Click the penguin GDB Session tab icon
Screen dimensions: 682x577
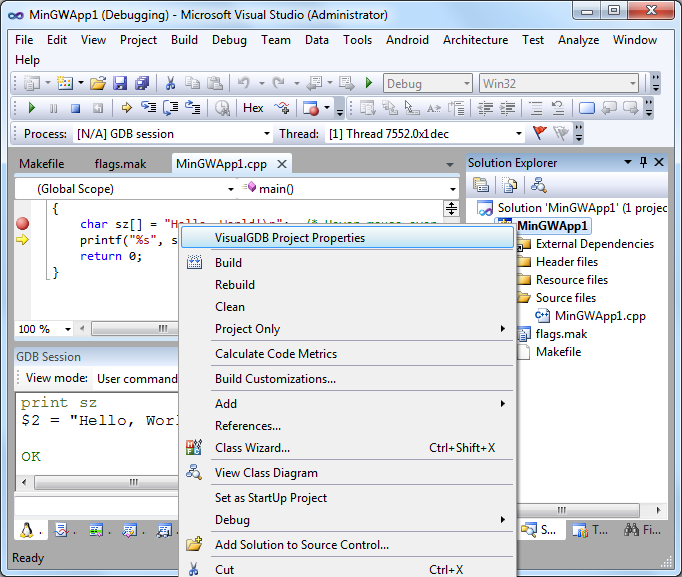tap(27, 530)
